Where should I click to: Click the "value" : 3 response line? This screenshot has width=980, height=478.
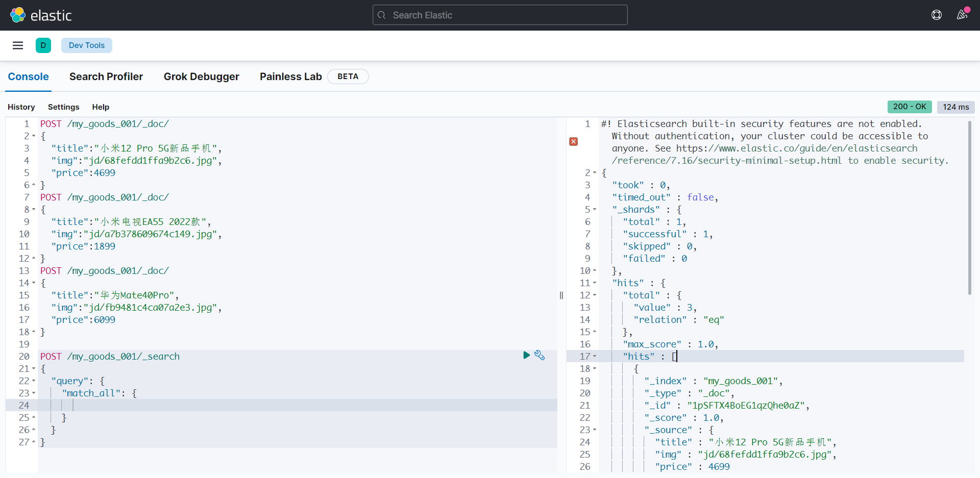(665, 308)
